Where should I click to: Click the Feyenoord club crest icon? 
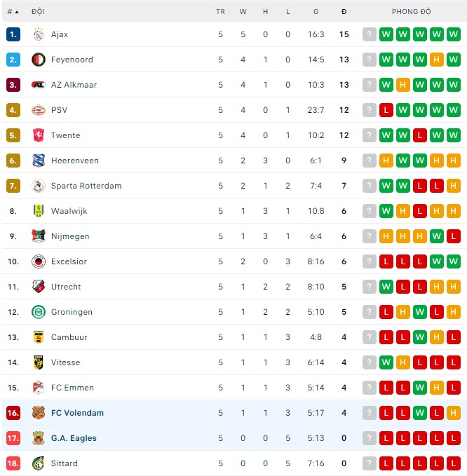pos(38,60)
